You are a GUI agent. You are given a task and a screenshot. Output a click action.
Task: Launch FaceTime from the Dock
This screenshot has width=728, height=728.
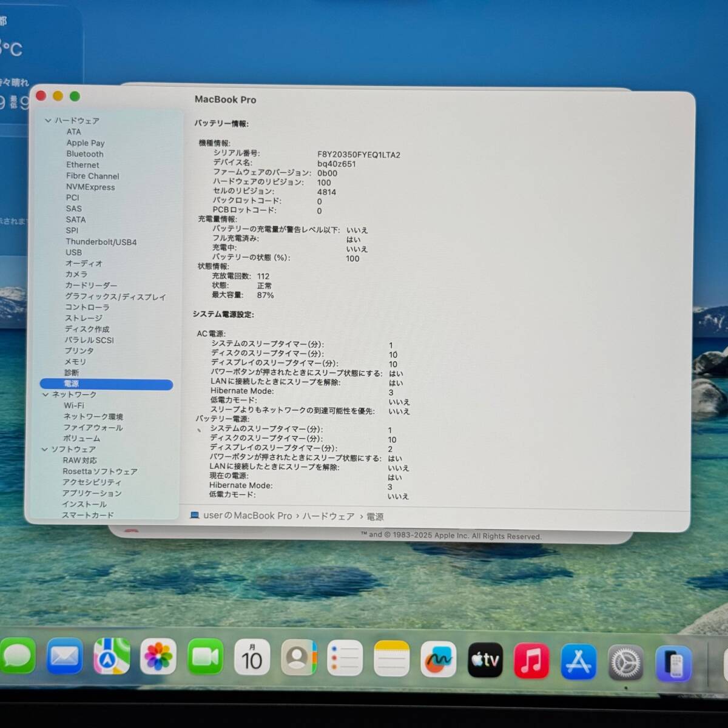coord(205,658)
